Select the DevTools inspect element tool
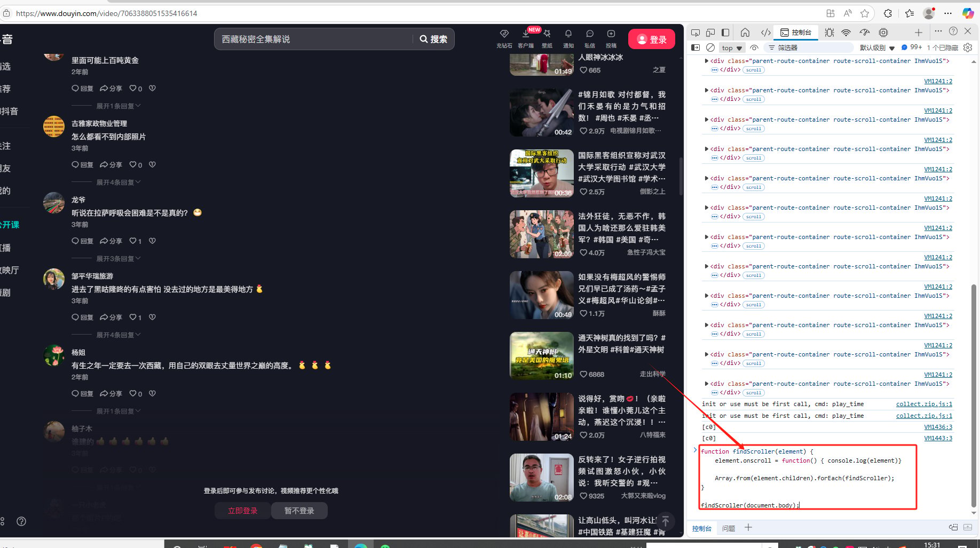The image size is (980, 548). [695, 33]
